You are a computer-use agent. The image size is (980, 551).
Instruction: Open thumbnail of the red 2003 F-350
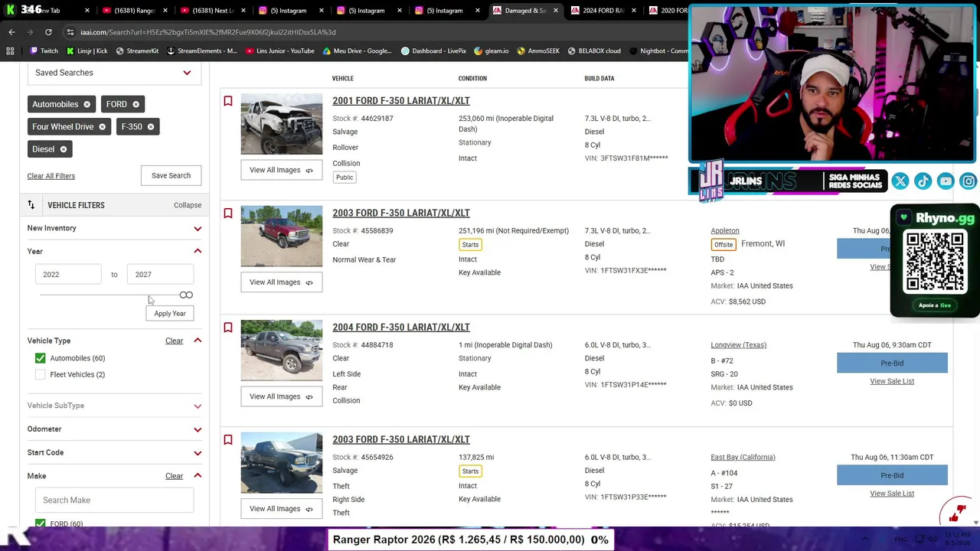(282, 236)
